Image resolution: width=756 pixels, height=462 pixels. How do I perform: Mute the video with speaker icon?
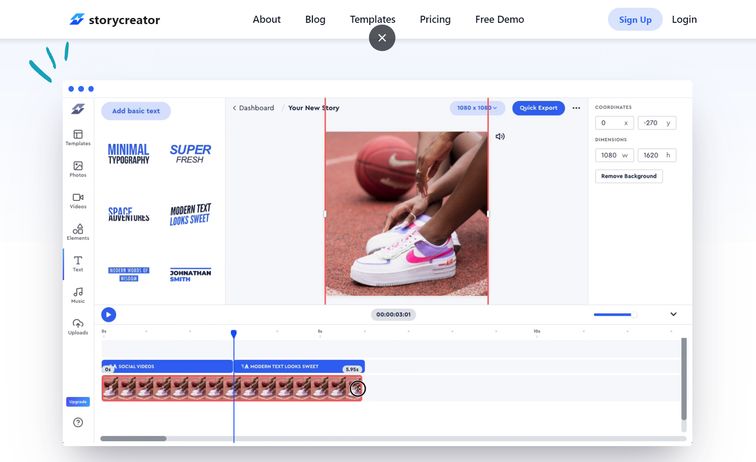(x=500, y=136)
